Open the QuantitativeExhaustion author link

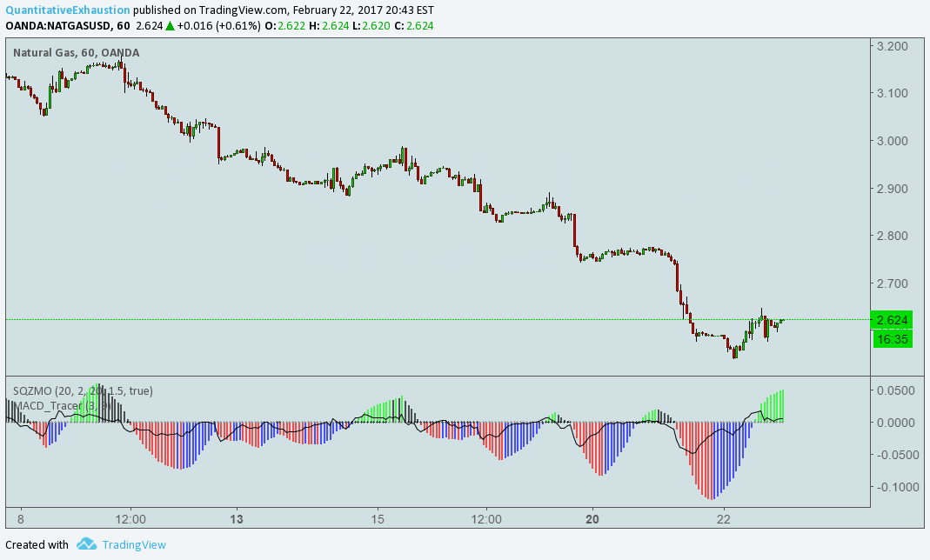tap(68, 10)
